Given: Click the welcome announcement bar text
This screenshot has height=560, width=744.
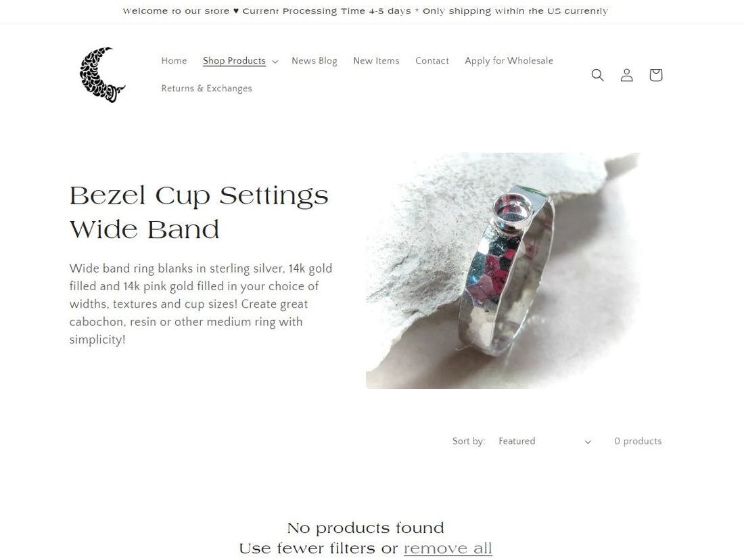Looking at the screenshot, I should pyautogui.click(x=365, y=11).
